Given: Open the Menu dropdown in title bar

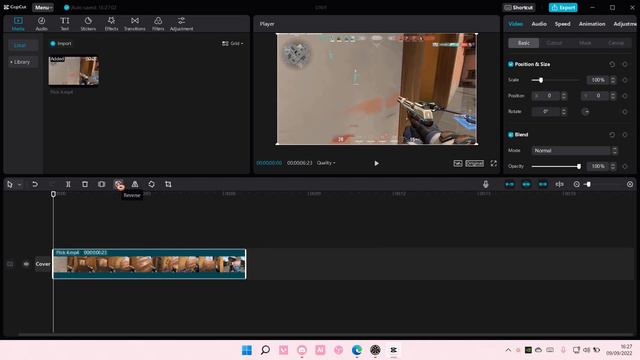Looking at the screenshot, I should [x=43, y=7].
